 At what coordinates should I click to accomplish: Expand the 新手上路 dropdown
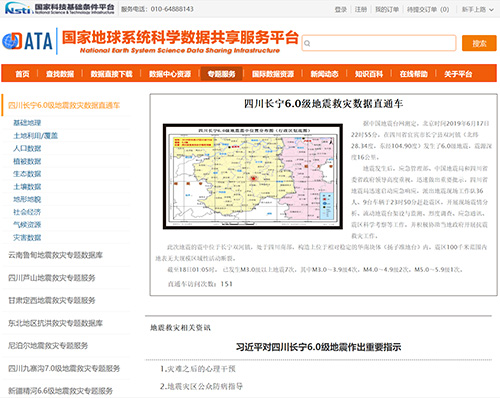[477, 9]
